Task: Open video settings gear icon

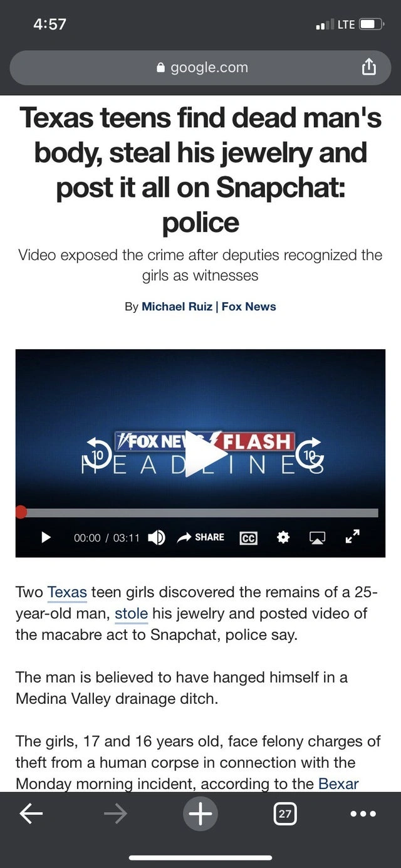Action: pos(283,537)
